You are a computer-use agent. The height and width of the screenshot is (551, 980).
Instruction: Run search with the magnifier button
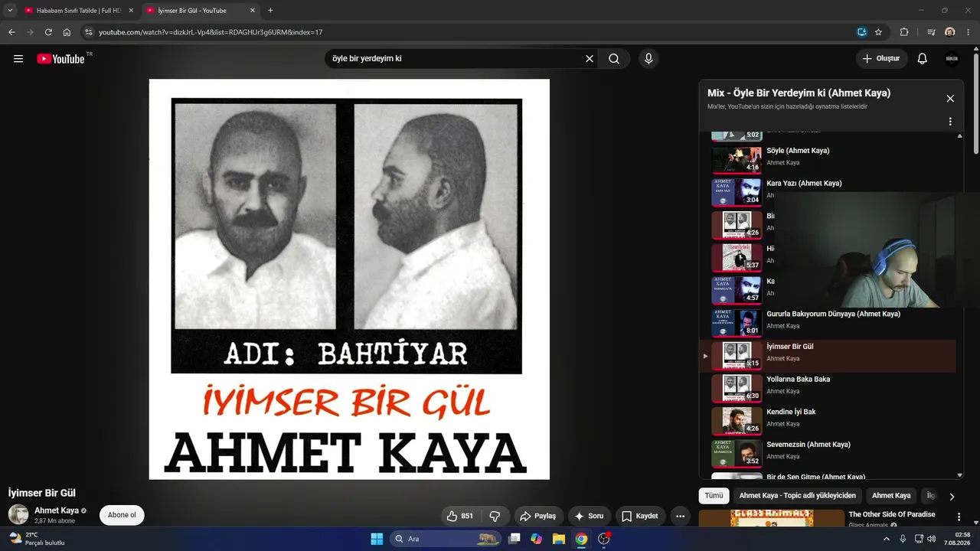click(x=614, y=59)
